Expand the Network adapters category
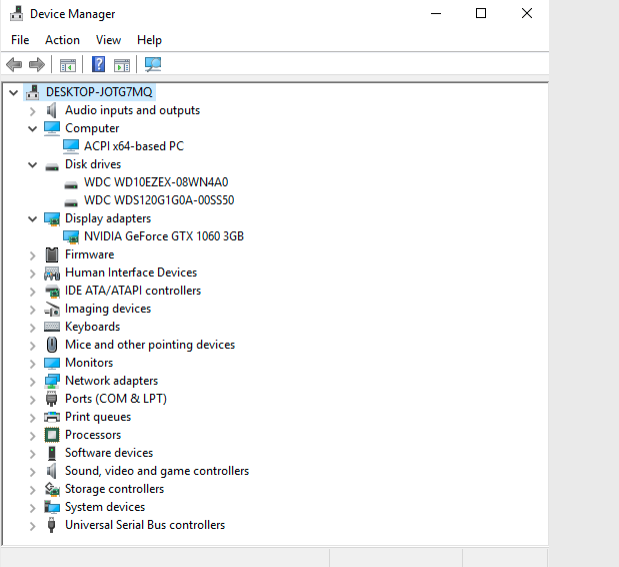The height and width of the screenshot is (567, 619). (x=33, y=382)
